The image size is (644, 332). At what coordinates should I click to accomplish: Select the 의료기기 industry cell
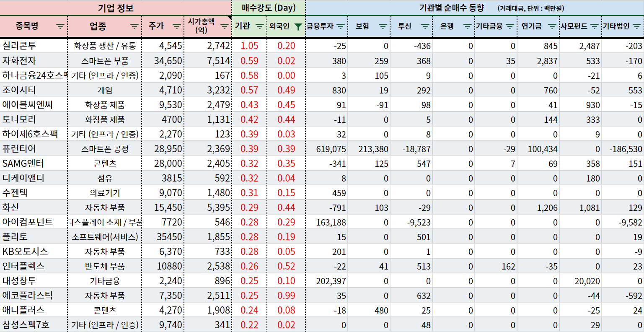point(105,192)
